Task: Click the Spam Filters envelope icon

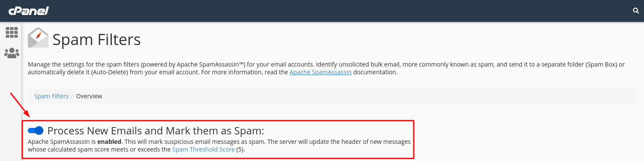Action: coord(38,38)
